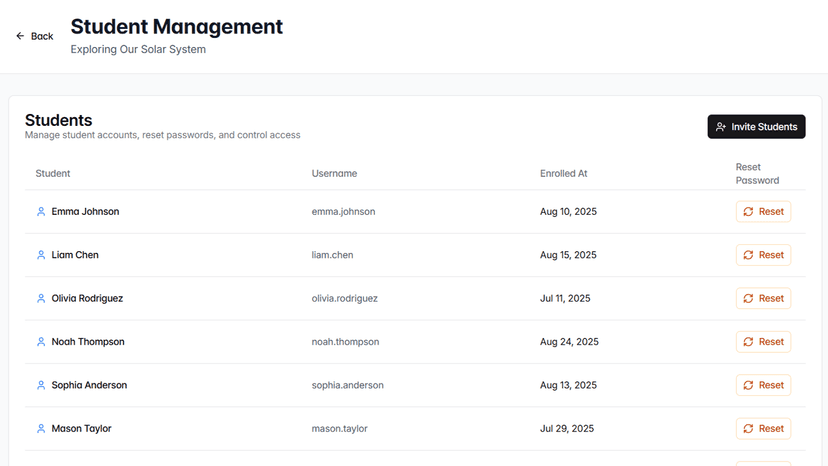This screenshot has height=466, width=828.
Task: Select username emma.johnson
Action: pyautogui.click(x=343, y=212)
